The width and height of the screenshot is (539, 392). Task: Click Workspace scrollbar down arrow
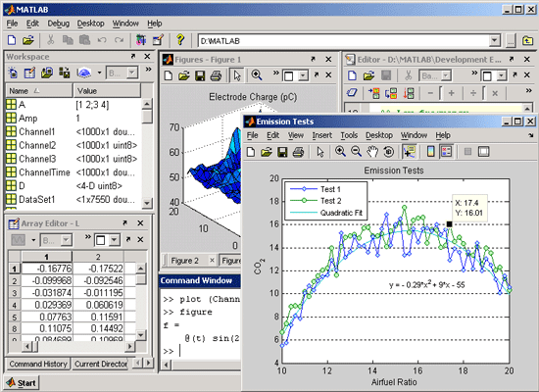pos(147,203)
